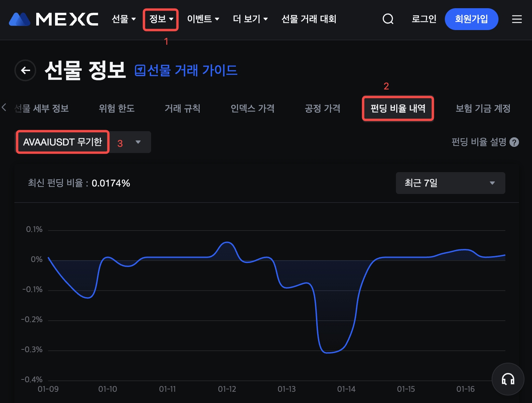Switch to the 펀딩 비율 내역 tab

pyautogui.click(x=398, y=109)
